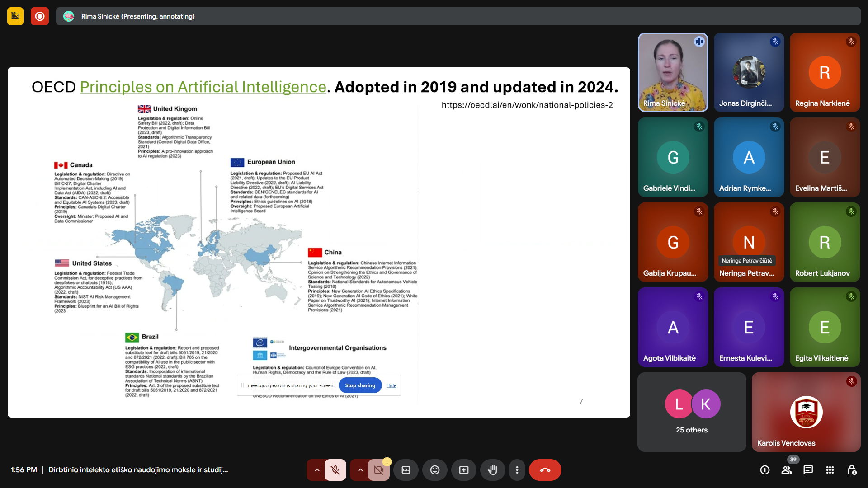This screenshot has width=868, height=488.
Task: Select Egita Vilkaitienė participant tile
Action: [825, 327]
